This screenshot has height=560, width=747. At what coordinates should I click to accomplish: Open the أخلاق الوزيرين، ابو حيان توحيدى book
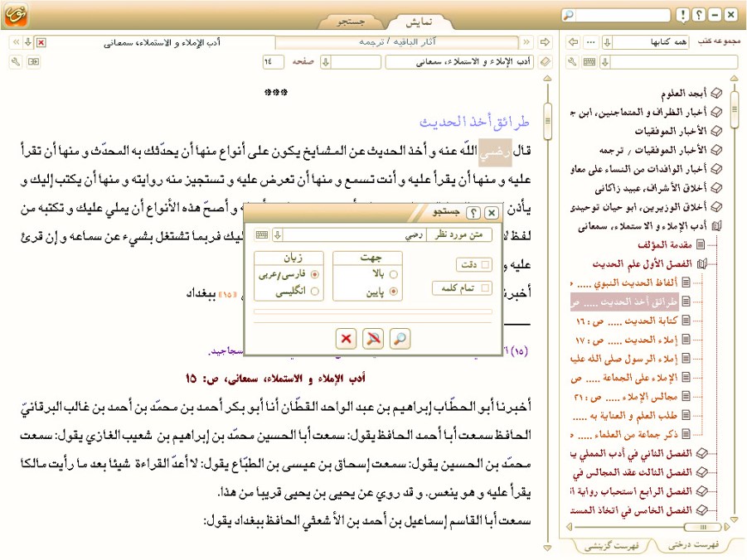638,207
